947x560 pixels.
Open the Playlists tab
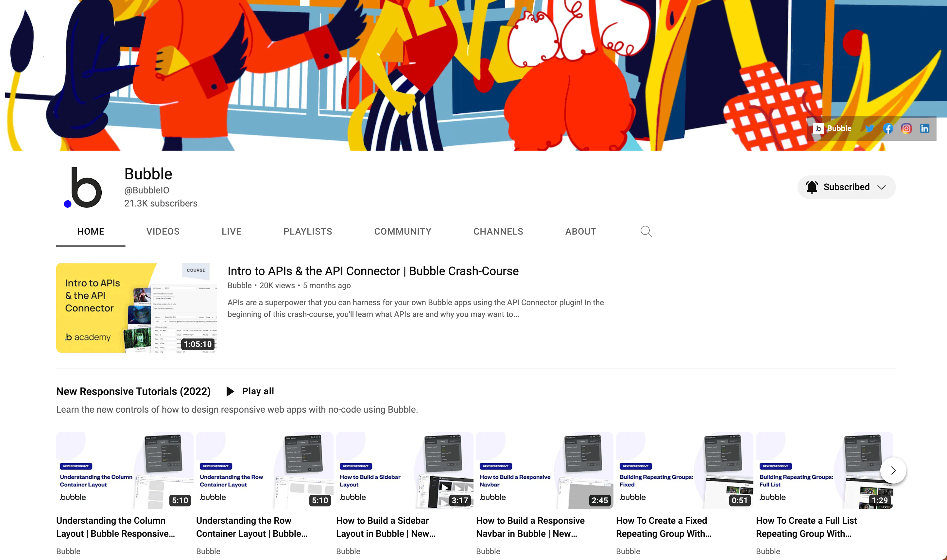[308, 231]
